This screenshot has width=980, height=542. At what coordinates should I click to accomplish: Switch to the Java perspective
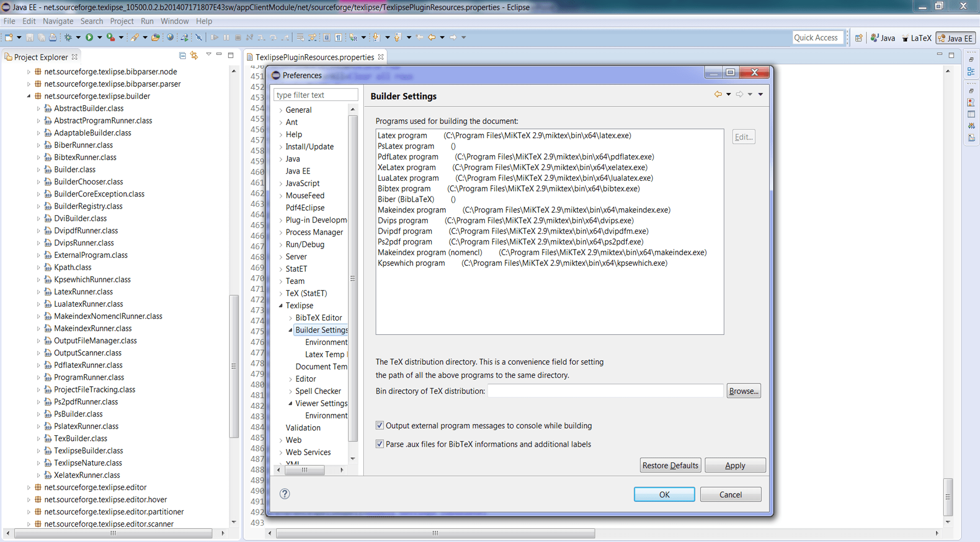pyautogui.click(x=883, y=38)
